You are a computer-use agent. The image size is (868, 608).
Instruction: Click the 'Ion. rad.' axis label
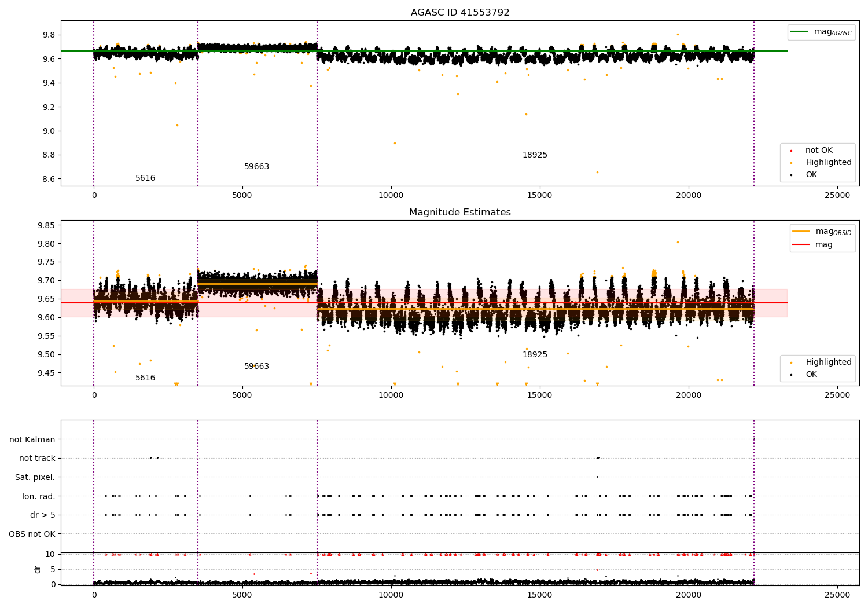click(39, 496)
